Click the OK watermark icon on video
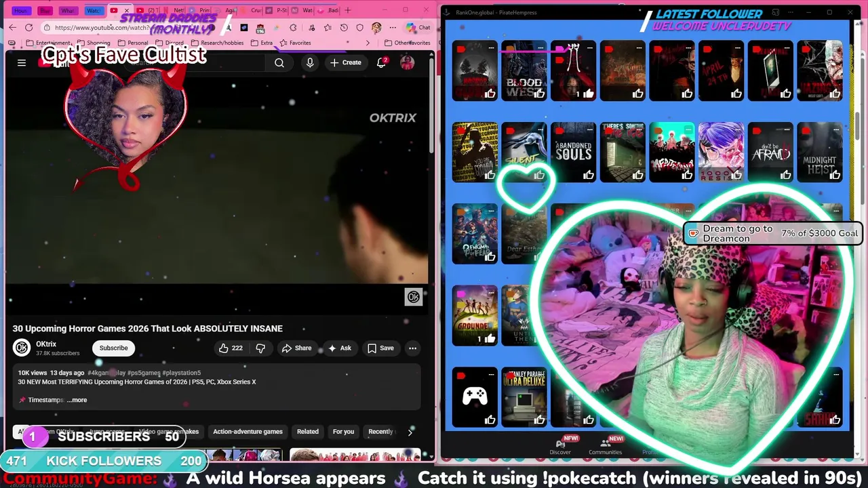Image resolution: width=868 pixels, height=488 pixels. (x=413, y=296)
